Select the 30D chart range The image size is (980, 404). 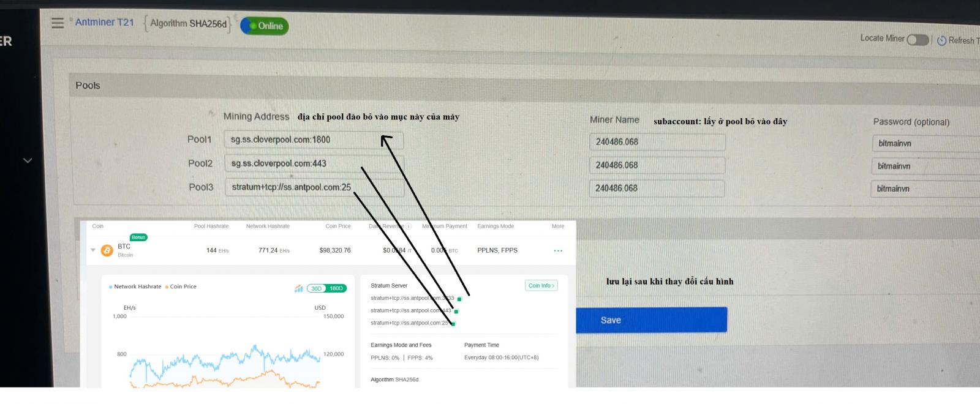(x=316, y=288)
